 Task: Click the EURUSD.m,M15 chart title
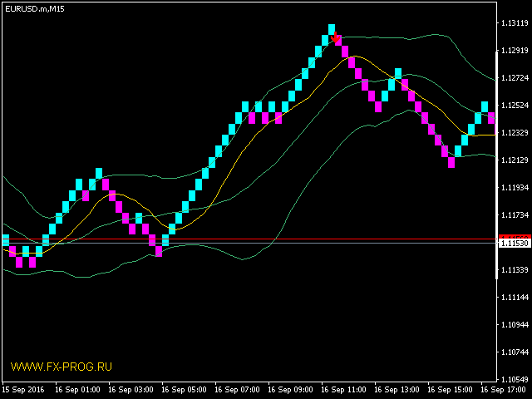pyautogui.click(x=35, y=9)
